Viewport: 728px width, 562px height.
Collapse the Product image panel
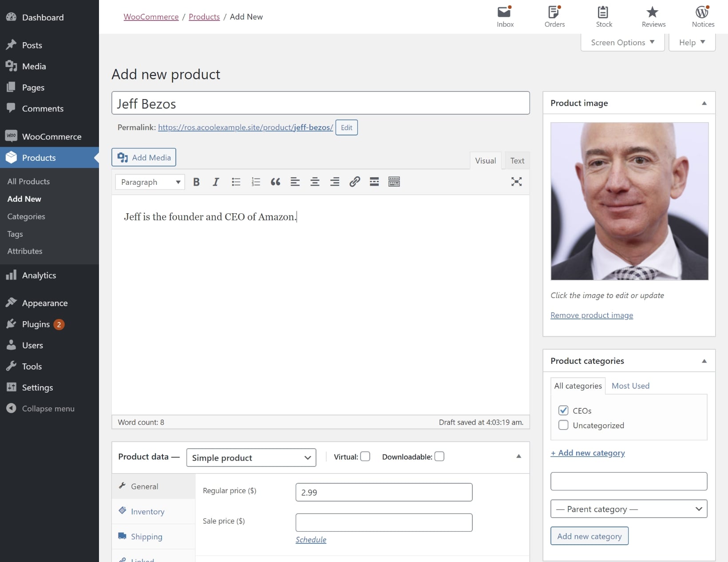[704, 103]
